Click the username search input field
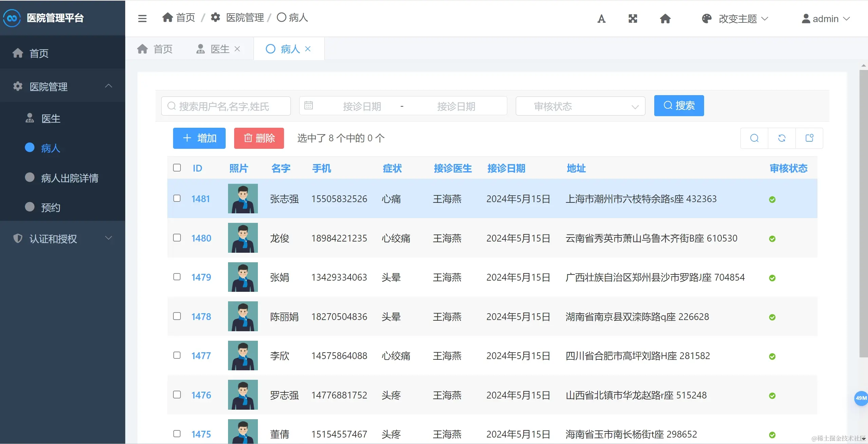Screen dimensions: 868x444 (226, 106)
